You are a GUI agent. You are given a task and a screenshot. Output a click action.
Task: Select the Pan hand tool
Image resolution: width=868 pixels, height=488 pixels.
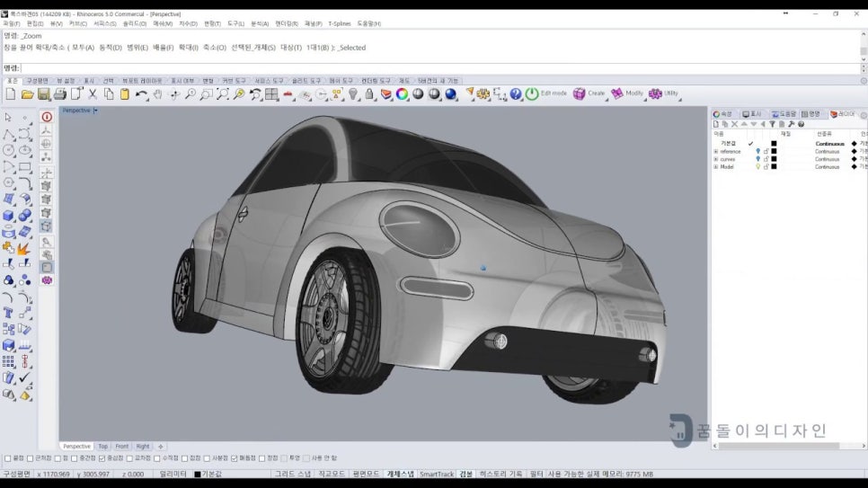point(158,94)
